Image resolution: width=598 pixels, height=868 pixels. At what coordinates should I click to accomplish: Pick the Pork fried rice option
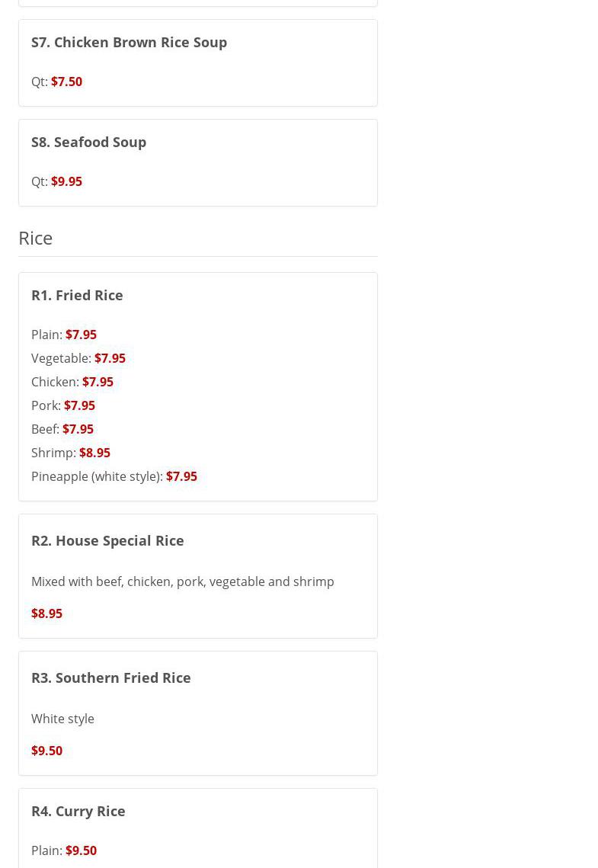point(78,405)
